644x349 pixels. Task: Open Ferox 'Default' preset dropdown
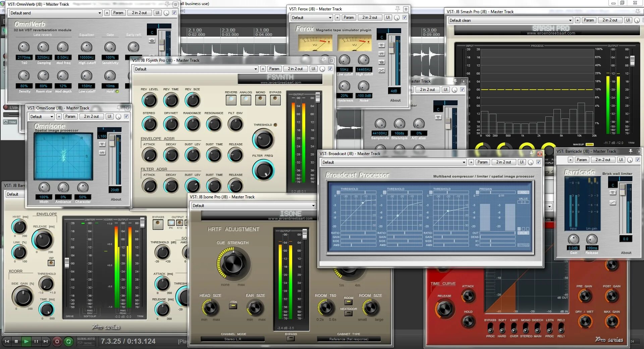click(312, 17)
